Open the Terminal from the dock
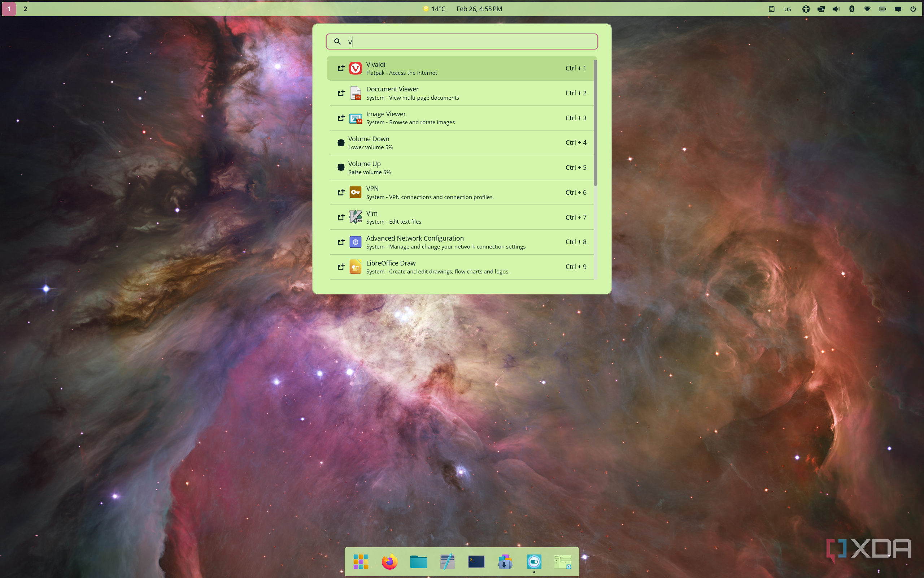Viewport: 924px width, 578px height. (x=476, y=561)
